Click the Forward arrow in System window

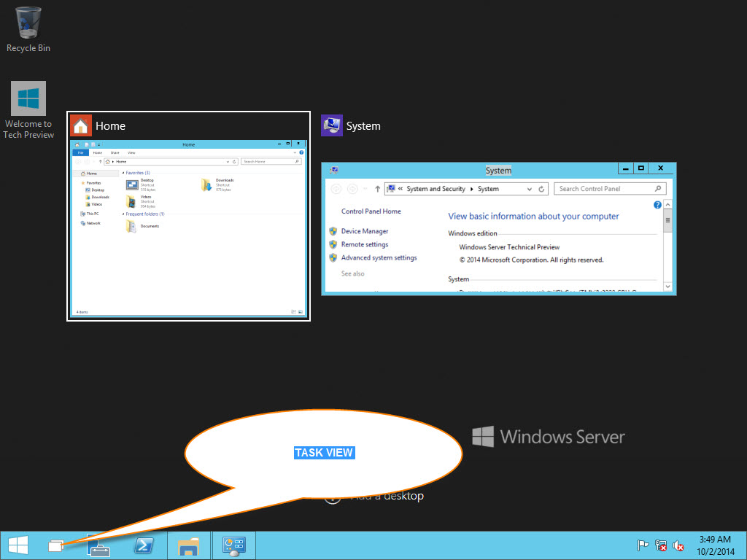(352, 189)
